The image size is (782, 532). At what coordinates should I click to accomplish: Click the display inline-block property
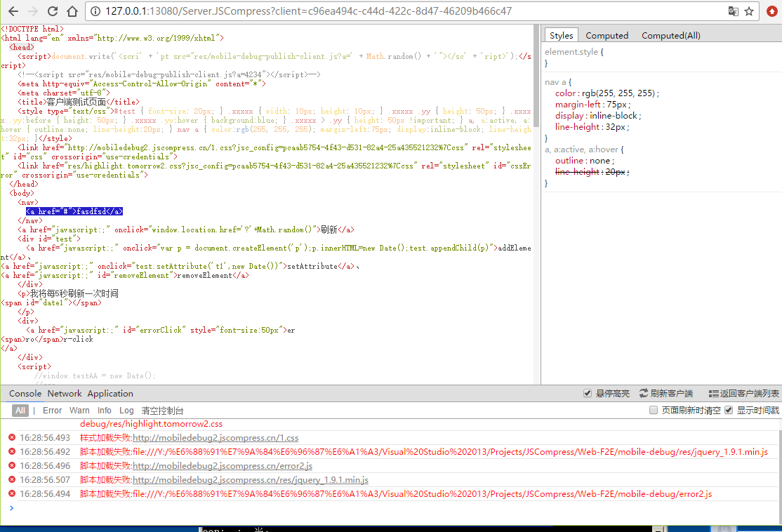(598, 116)
